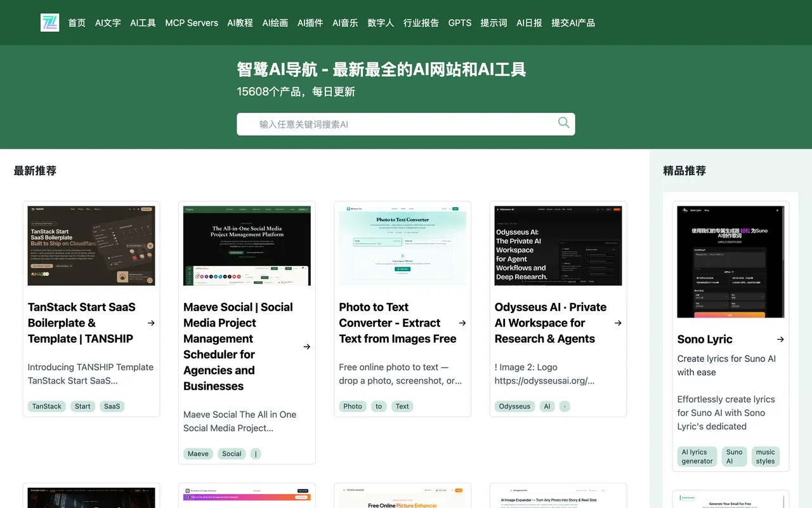This screenshot has height=508, width=812.
Task: Click arrow next to Odysseus AI title
Action: (618, 323)
